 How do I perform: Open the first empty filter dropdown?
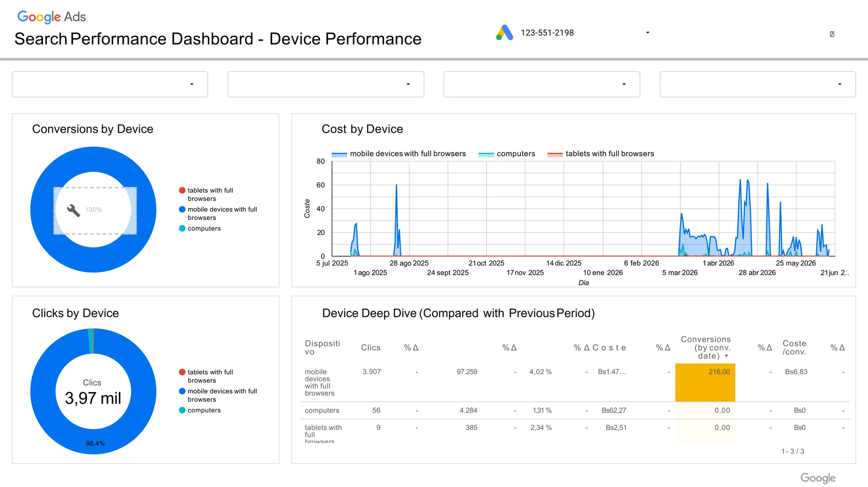[x=110, y=84]
